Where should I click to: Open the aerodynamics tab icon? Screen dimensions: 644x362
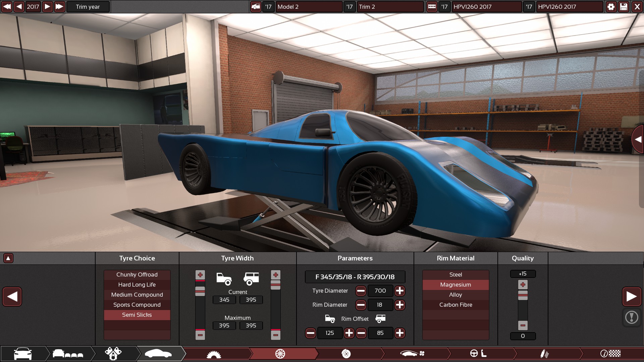[x=413, y=354]
